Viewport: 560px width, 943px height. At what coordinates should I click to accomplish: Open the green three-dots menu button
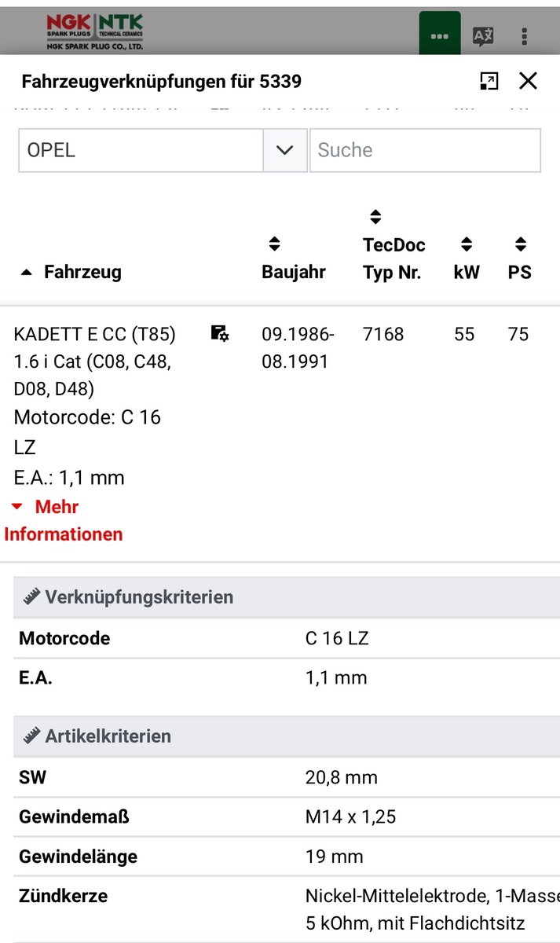pos(440,35)
